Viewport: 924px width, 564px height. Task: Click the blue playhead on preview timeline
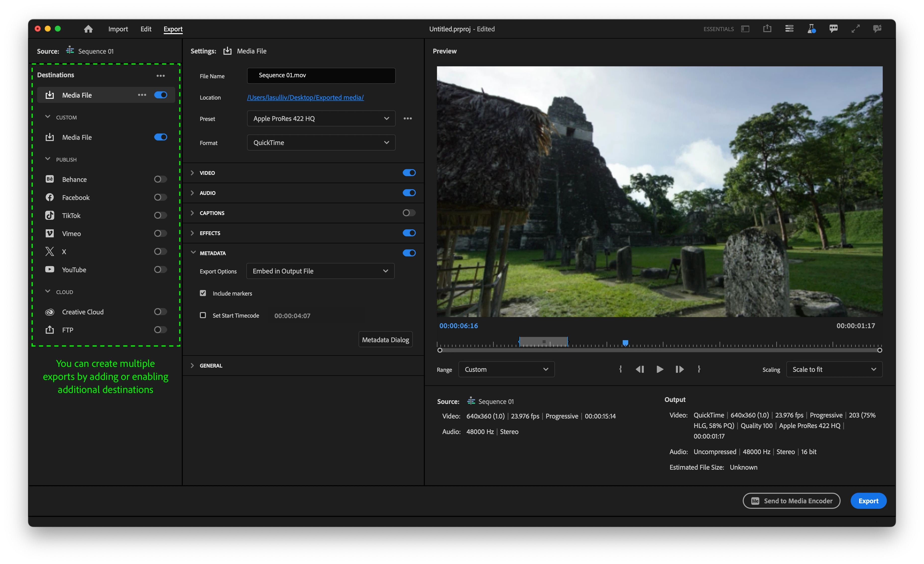625,342
